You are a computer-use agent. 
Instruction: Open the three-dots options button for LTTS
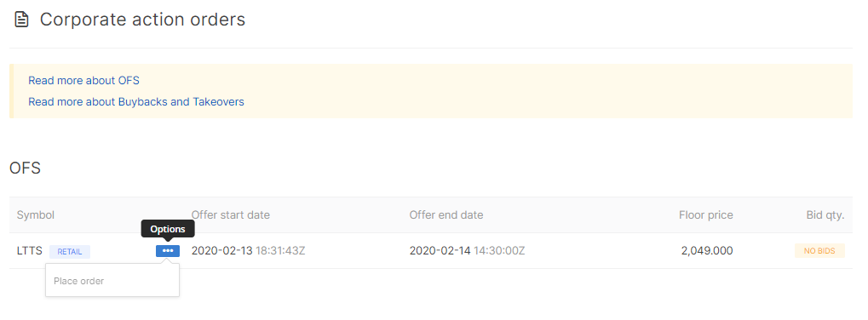coord(168,251)
